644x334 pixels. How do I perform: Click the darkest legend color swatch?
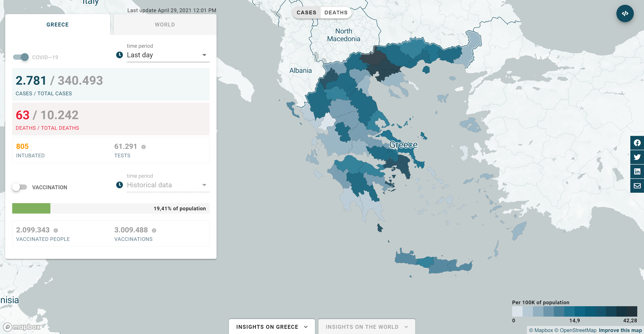[632, 311]
